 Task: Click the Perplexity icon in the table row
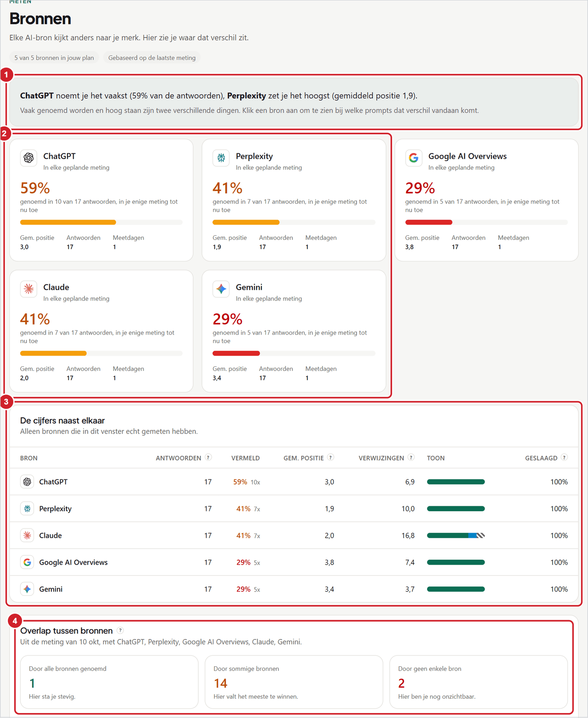click(27, 509)
